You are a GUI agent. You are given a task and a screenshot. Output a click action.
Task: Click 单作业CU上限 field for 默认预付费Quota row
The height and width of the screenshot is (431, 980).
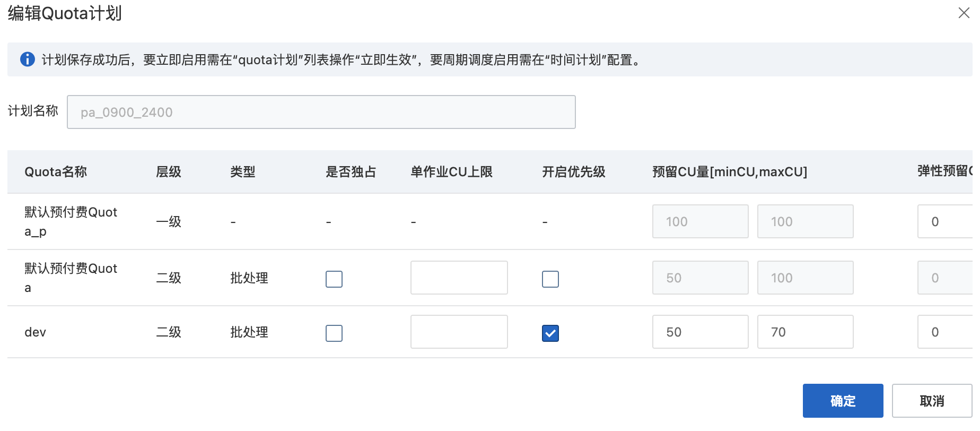[x=459, y=278]
